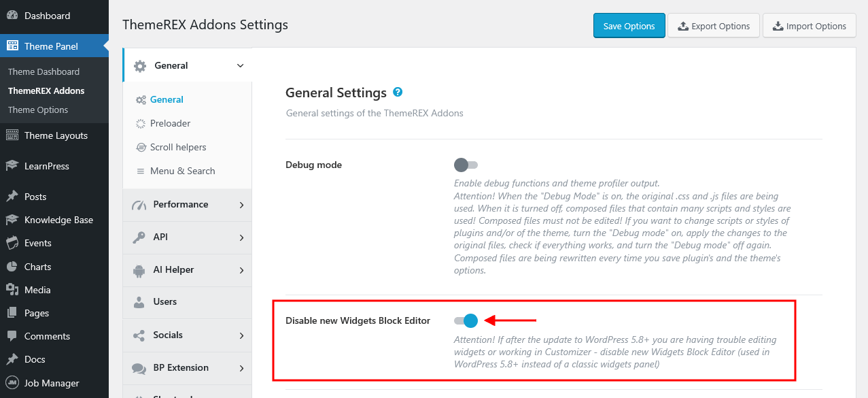This screenshot has width=868, height=398.
Task: Click the AI Helper android robot icon
Action: pyautogui.click(x=139, y=270)
